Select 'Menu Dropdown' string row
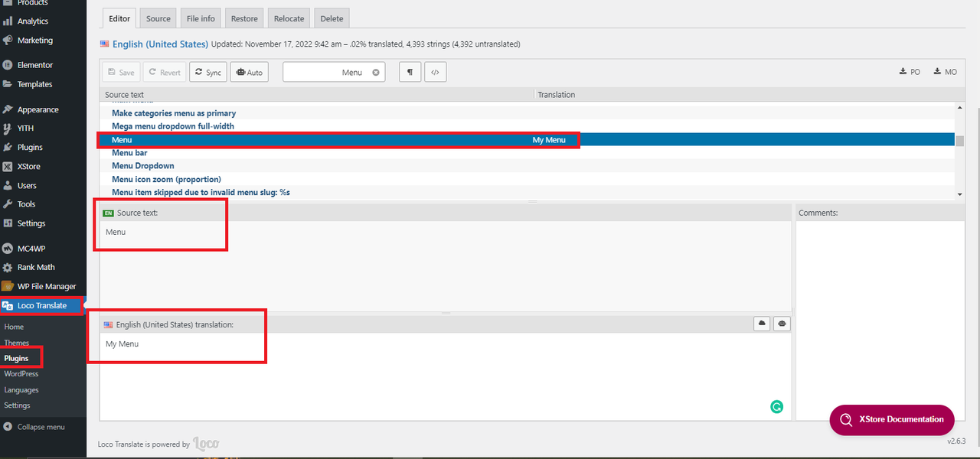 pyautogui.click(x=527, y=166)
